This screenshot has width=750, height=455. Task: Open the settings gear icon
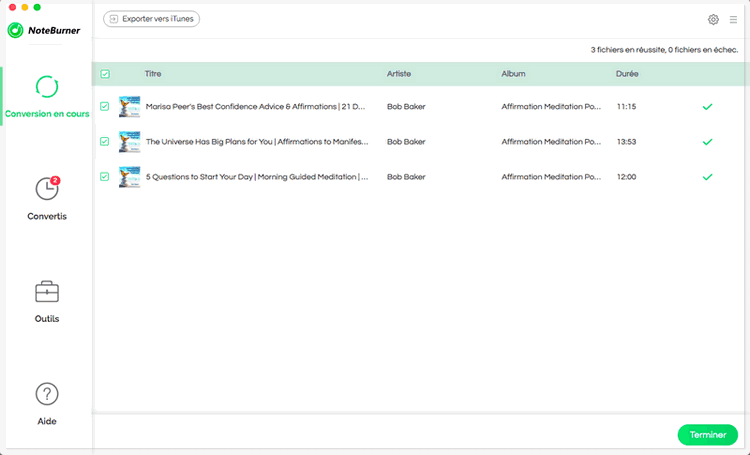pyautogui.click(x=713, y=20)
